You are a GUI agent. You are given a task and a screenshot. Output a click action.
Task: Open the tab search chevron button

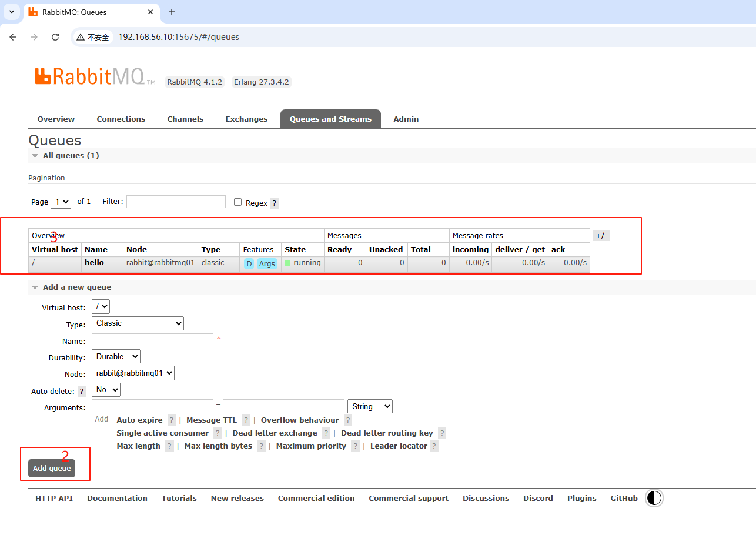(x=11, y=12)
